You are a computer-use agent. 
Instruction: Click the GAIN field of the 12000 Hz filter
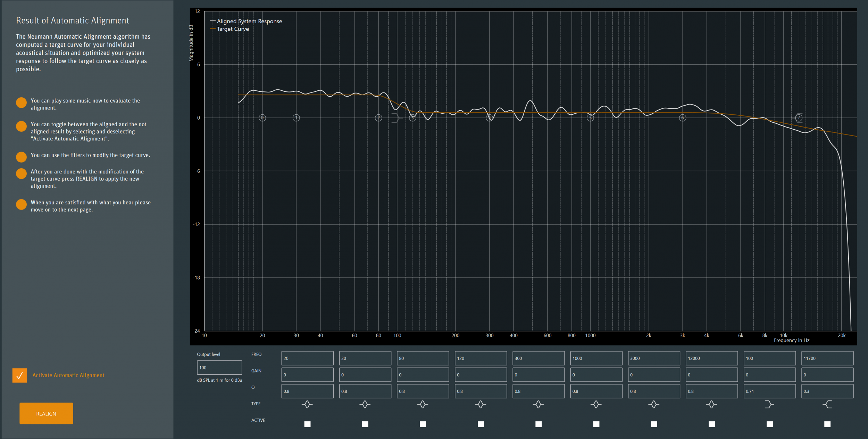(711, 375)
